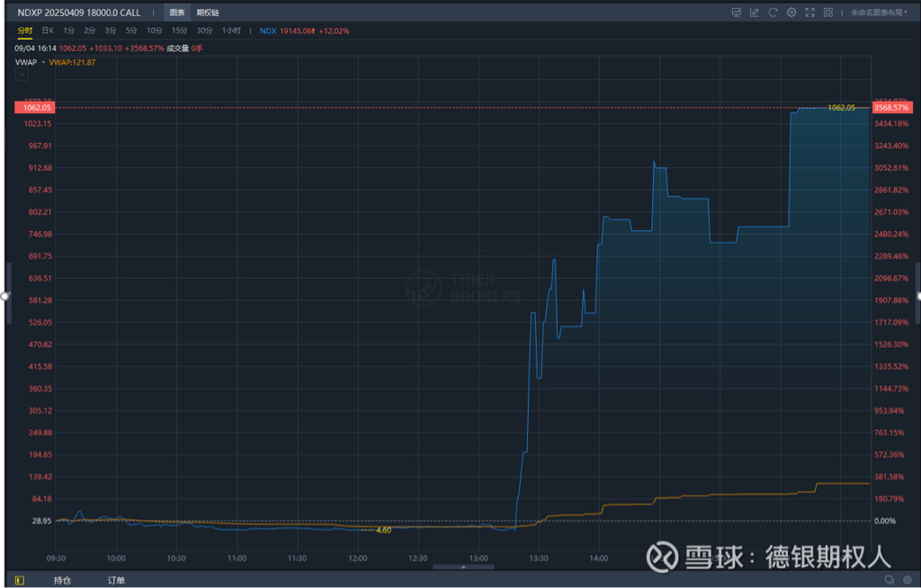Image resolution: width=921 pixels, height=588 pixels.
Task: Choose the 1小时 timeframe
Action: click(x=232, y=31)
